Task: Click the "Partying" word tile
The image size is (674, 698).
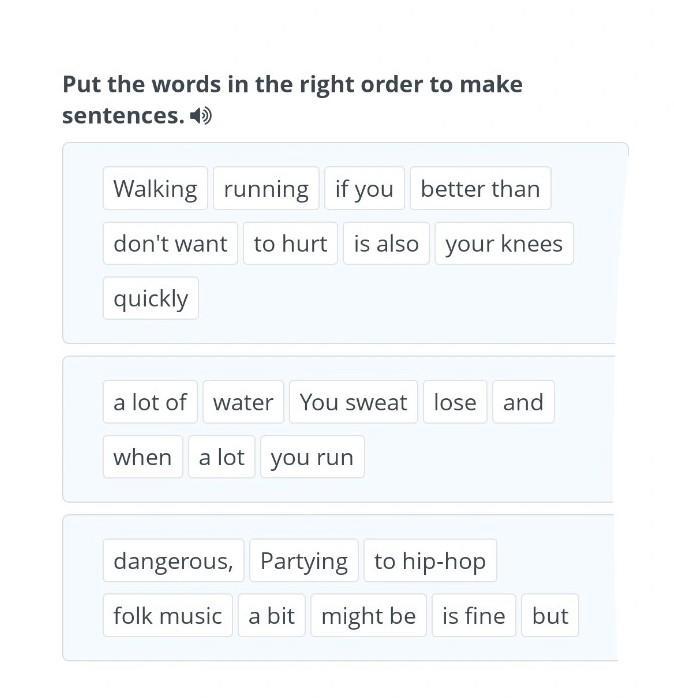Action: tap(304, 562)
